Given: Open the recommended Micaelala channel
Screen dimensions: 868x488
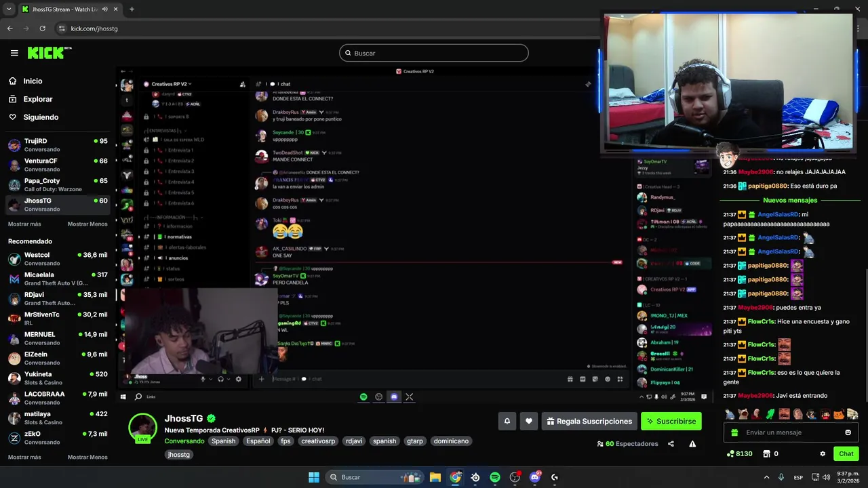Looking at the screenshot, I should click(58, 279).
